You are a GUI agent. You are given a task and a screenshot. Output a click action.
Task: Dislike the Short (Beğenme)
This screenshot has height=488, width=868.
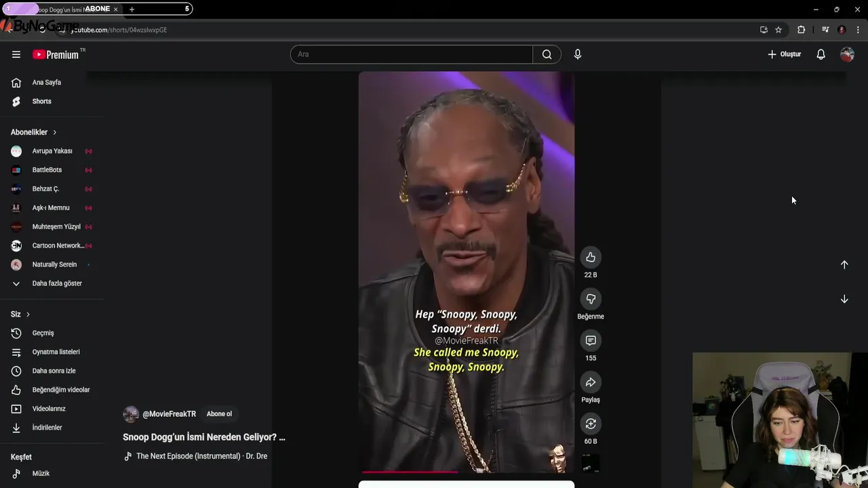pyautogui.click(x=591, y=299)
